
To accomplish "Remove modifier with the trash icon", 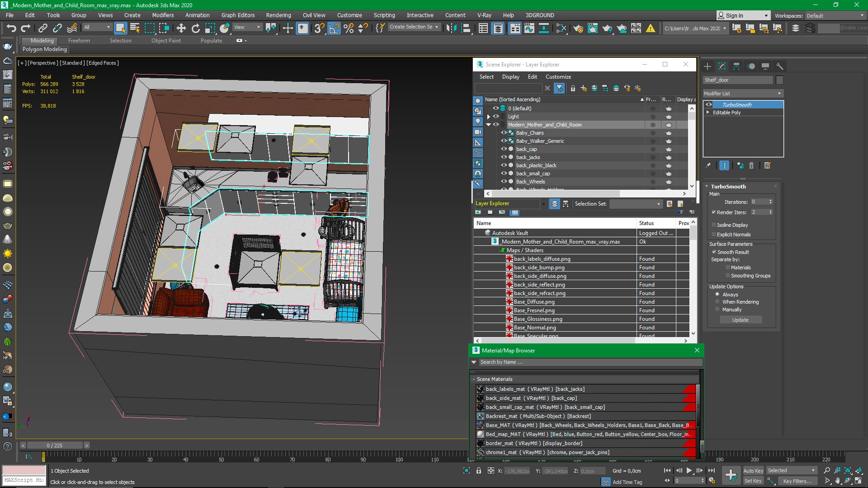I will [x=751, y=166].
